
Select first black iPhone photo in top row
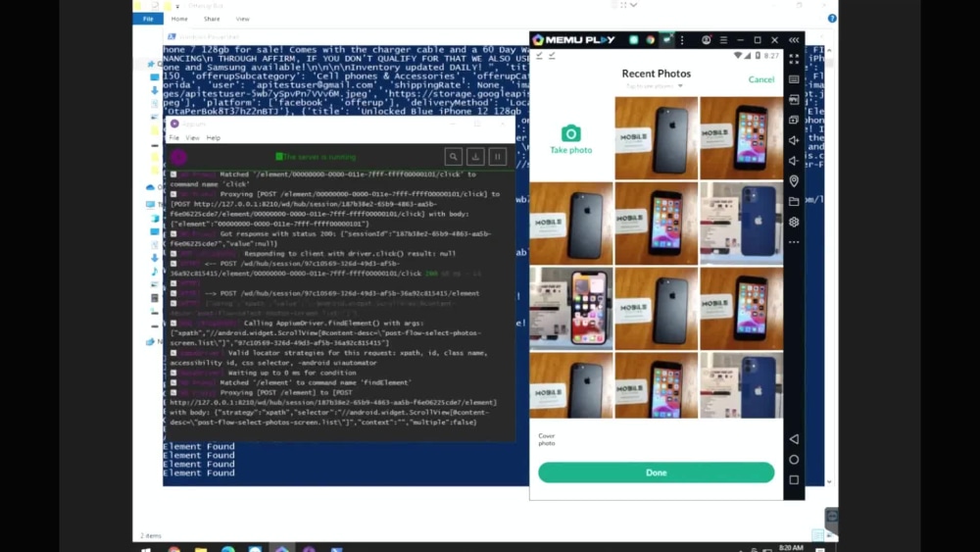[657, 138]
